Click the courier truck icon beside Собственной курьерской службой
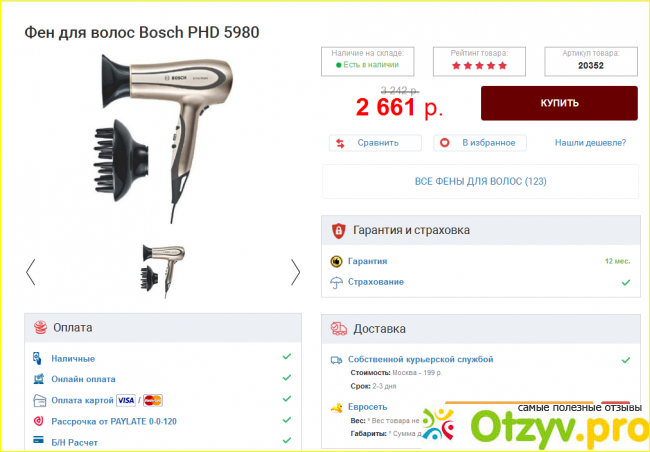The height and width of the screenshot is (452, 650). click(336, 360)
